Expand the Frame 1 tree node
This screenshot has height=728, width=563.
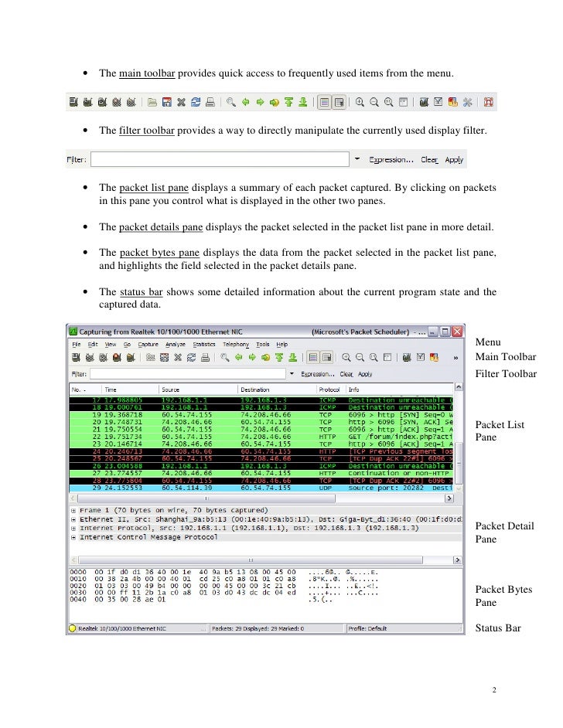[73, 510]
